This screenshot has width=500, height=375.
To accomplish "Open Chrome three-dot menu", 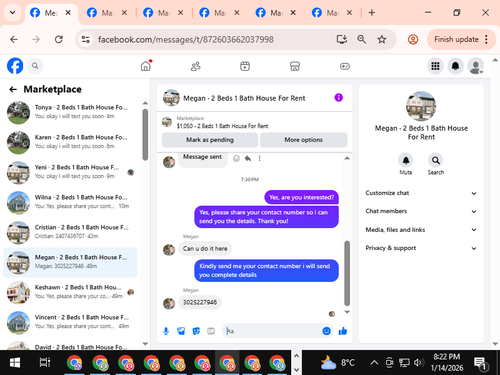I will 486,39.
